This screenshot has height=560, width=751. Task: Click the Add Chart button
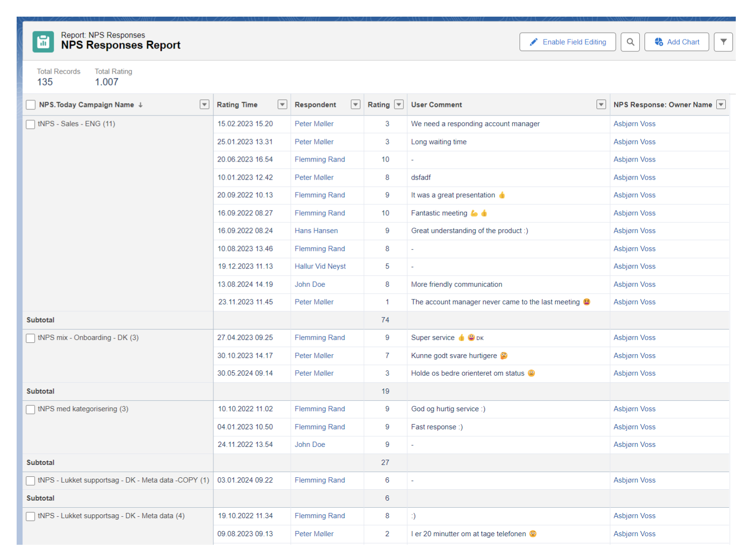676,42
